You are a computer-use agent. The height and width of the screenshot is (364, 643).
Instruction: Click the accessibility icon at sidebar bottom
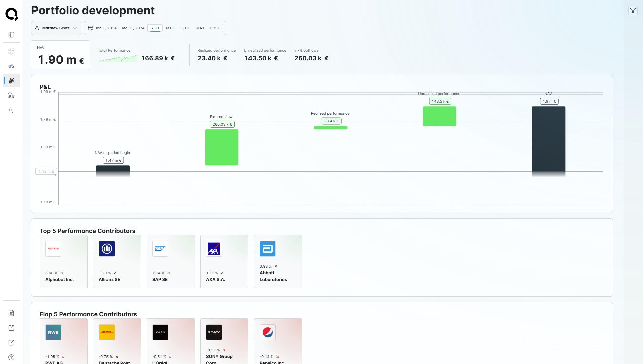(x=11, y=357)
